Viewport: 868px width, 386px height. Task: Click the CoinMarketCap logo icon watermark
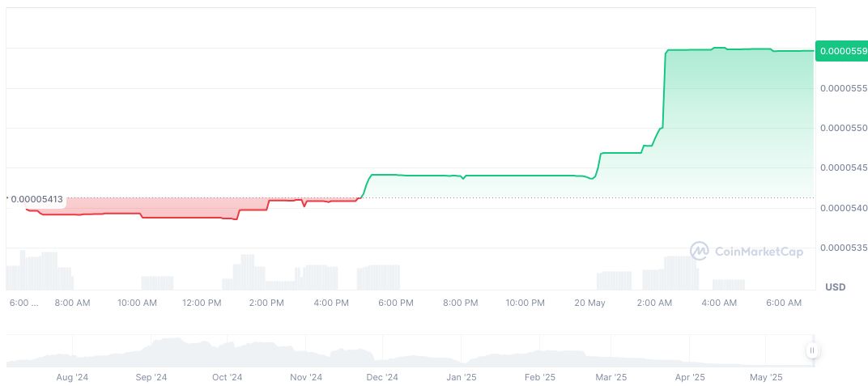699,252
